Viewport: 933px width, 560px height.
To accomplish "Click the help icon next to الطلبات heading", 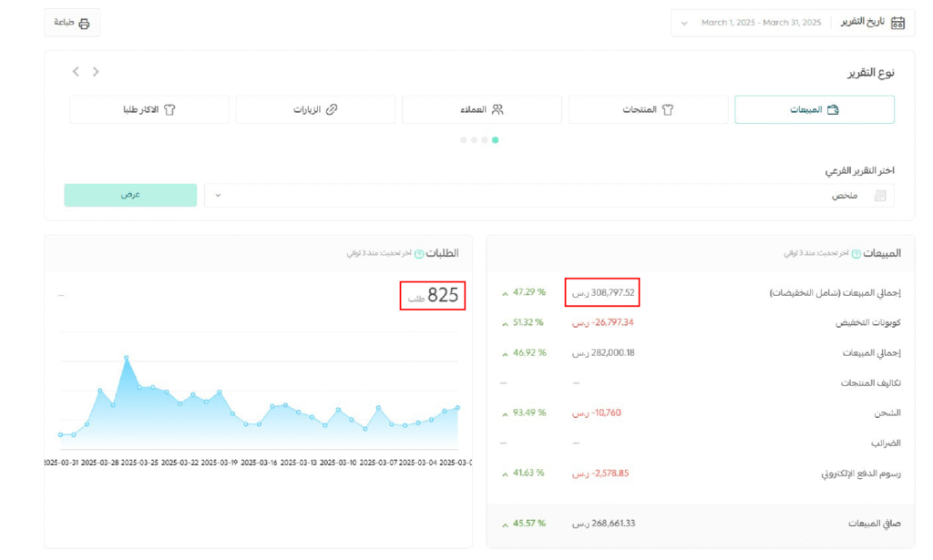I will point(419,254).
